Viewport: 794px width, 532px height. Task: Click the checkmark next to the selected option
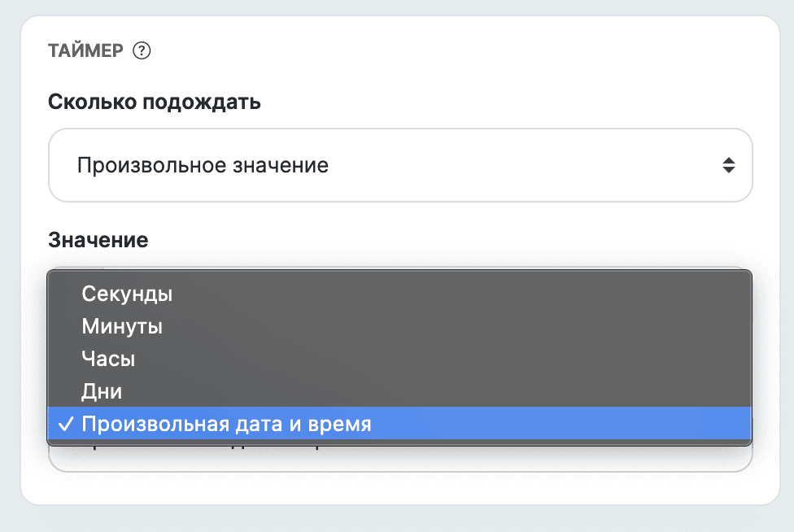point(64,423)
